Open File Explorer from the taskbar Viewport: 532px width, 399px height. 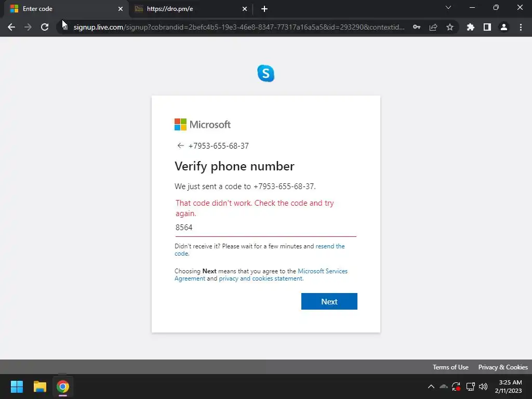coord(39,387)
